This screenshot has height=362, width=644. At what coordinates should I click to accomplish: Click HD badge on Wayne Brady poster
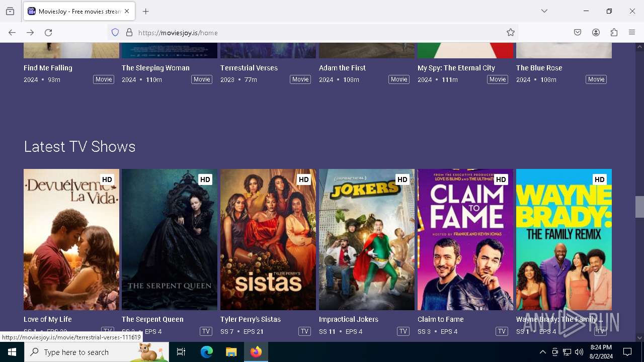click(x=600, y=179)
